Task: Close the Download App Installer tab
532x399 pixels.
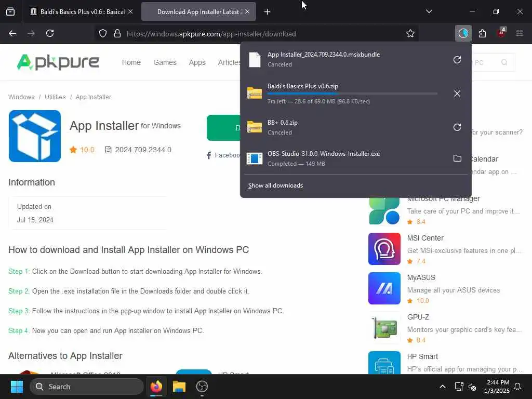Action: [247, 11]
